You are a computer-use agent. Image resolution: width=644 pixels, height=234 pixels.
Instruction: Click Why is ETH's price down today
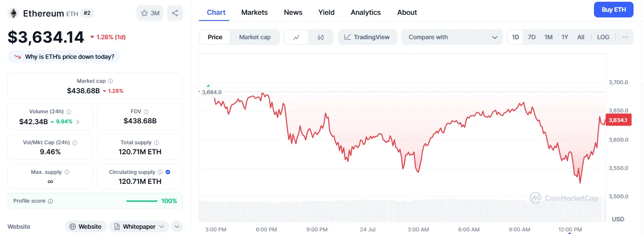(64, 57)
